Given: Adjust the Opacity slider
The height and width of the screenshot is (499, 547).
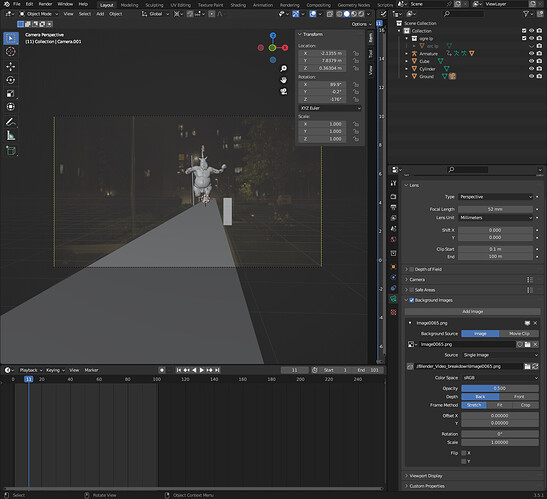Looking at the screenshot, I should tap(500, 388).
